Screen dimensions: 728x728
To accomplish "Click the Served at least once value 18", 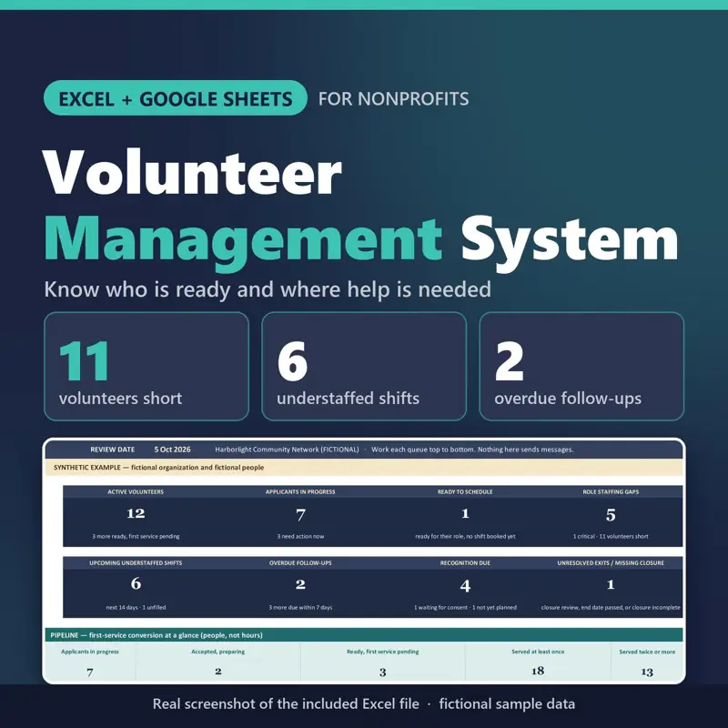I will click(x=538, y=671).
